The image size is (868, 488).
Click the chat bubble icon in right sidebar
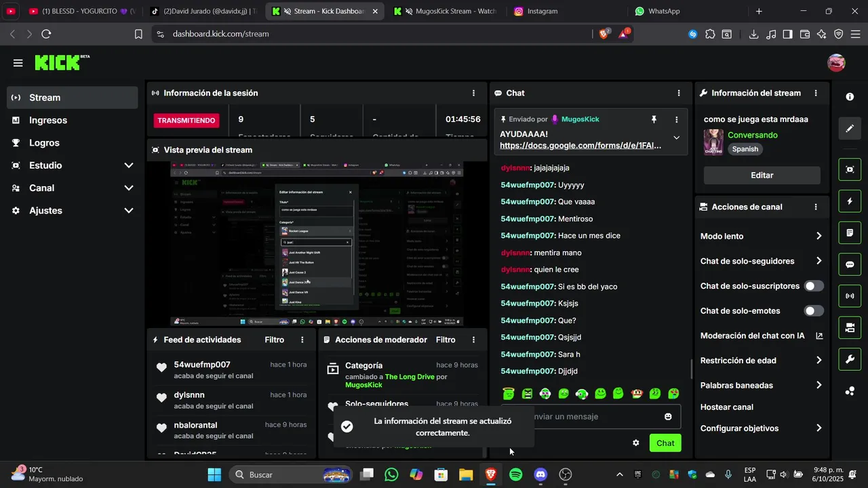click(x=850, y=265)
